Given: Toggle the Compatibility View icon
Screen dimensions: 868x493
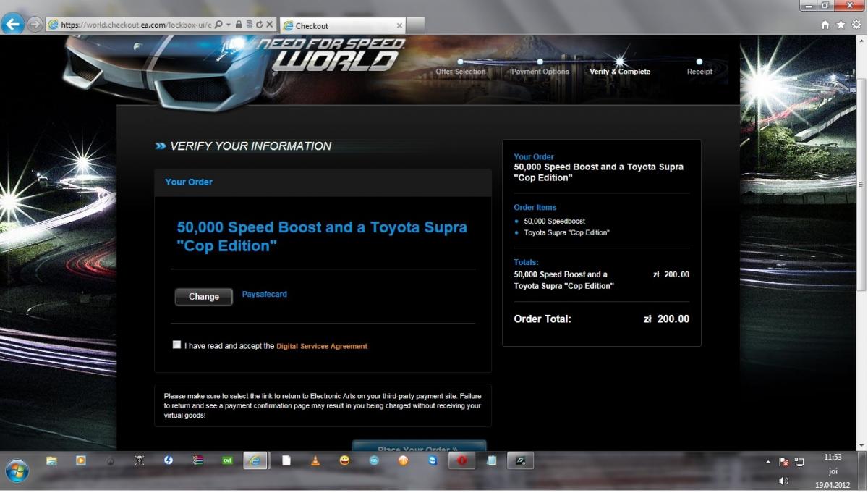Looking at the screenshot, I should 249,25.
